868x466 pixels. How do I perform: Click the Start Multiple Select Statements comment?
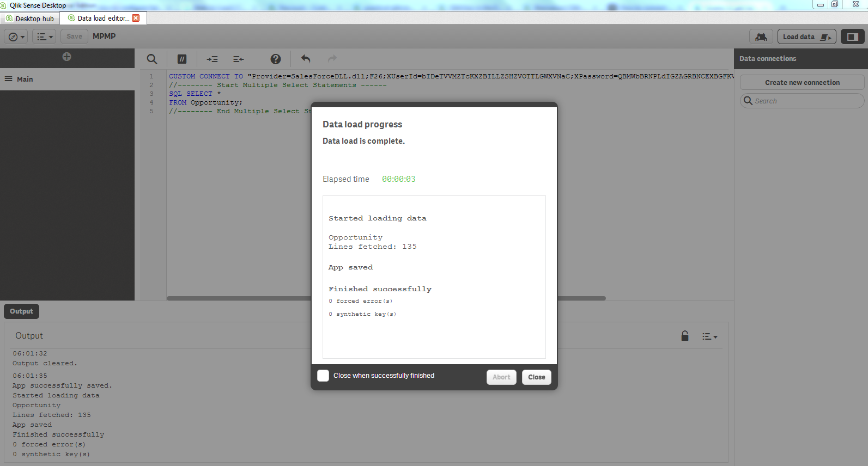[x=278, y=85]
